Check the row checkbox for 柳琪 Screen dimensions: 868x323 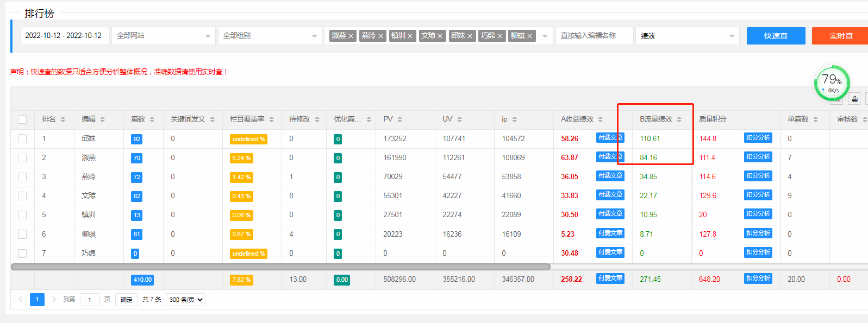pyautogui.click(x=22, y=234)
